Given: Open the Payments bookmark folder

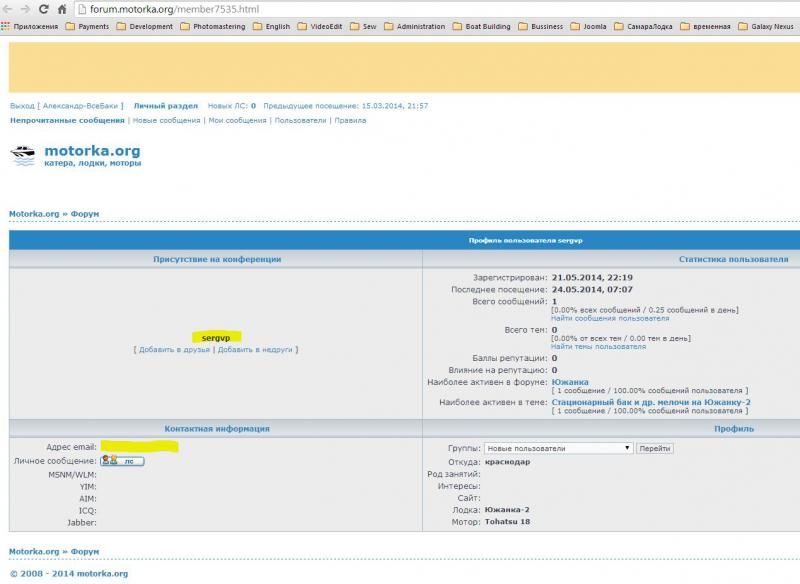Looking at the screenshot, I should coord(87,27).
